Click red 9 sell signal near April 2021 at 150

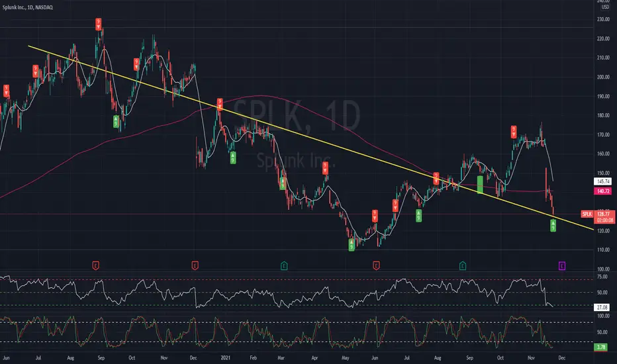[325, 167]
